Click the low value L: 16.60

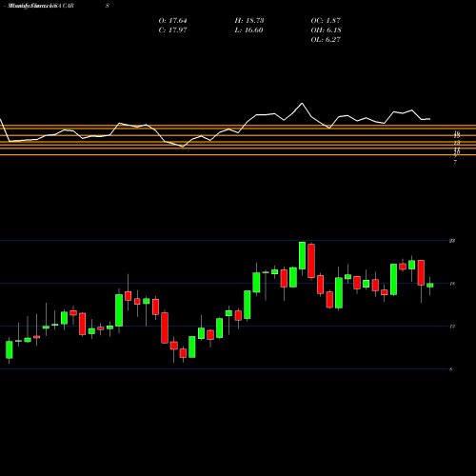coord(249,30)
